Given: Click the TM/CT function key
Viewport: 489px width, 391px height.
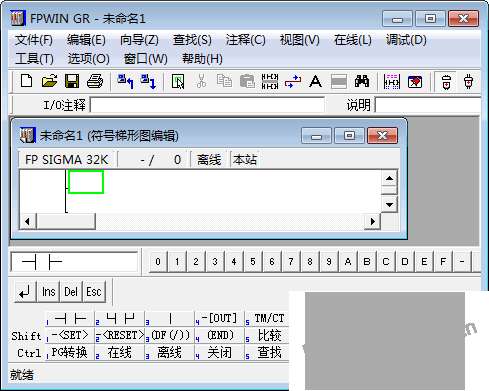Looking at the screenshot, I should click(267, 318).
